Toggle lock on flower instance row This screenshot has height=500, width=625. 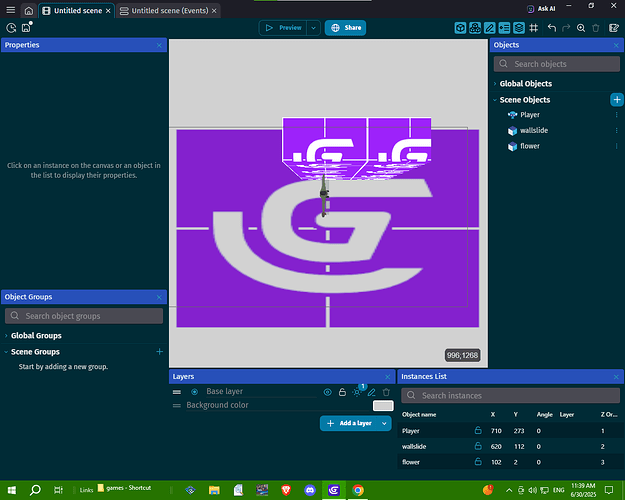click(x=478, y=462)
